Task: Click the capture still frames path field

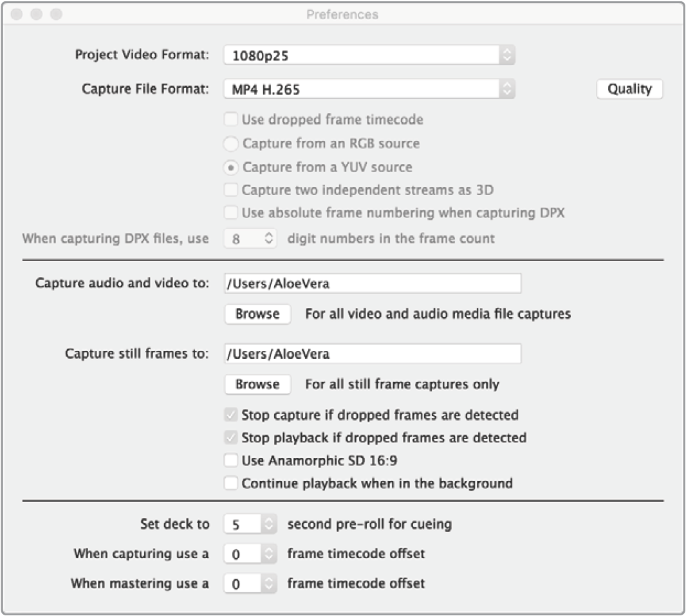Action: point(372,354)
